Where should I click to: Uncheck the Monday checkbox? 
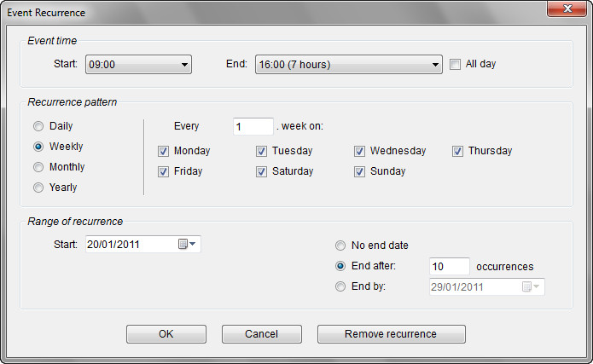pos(164,152)
